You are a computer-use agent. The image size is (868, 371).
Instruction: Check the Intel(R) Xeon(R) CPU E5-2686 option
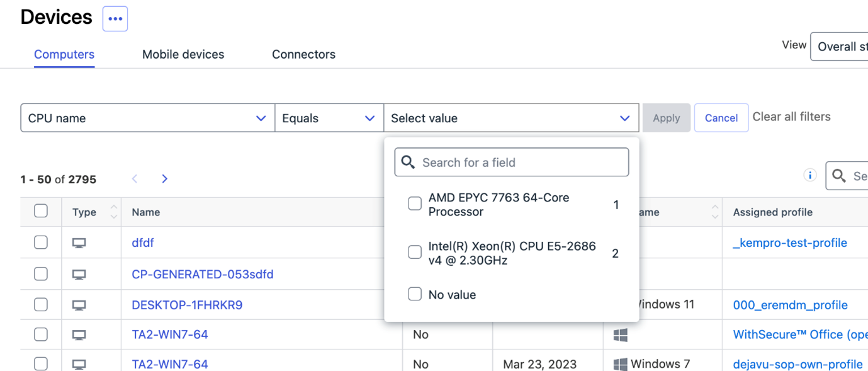pos(415,253)
